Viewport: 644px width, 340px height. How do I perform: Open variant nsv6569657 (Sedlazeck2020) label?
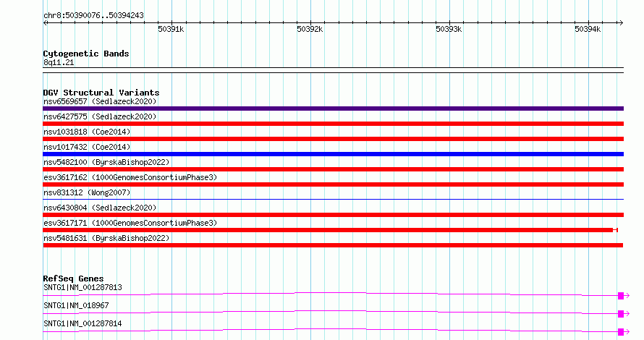pos(100,101)
